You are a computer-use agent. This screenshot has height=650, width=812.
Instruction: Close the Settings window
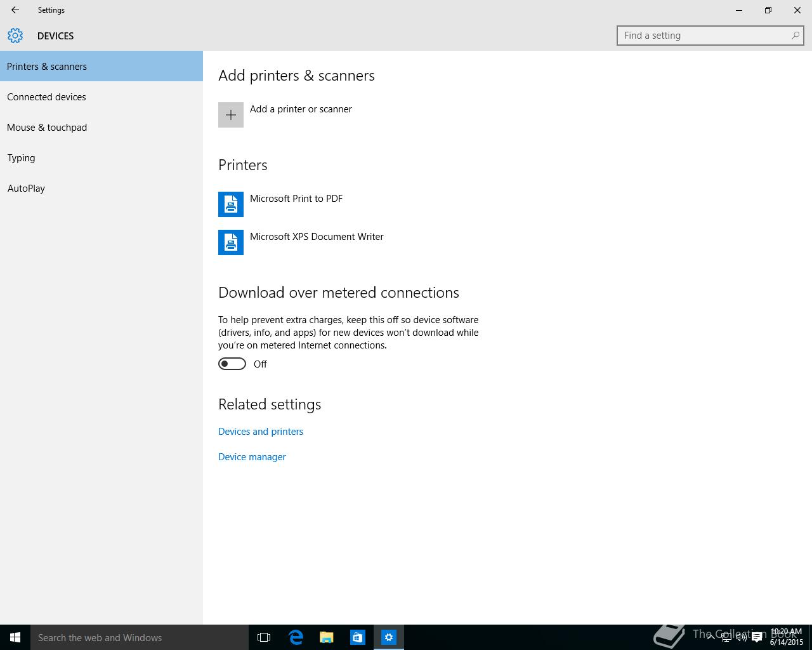pos(797,10)
